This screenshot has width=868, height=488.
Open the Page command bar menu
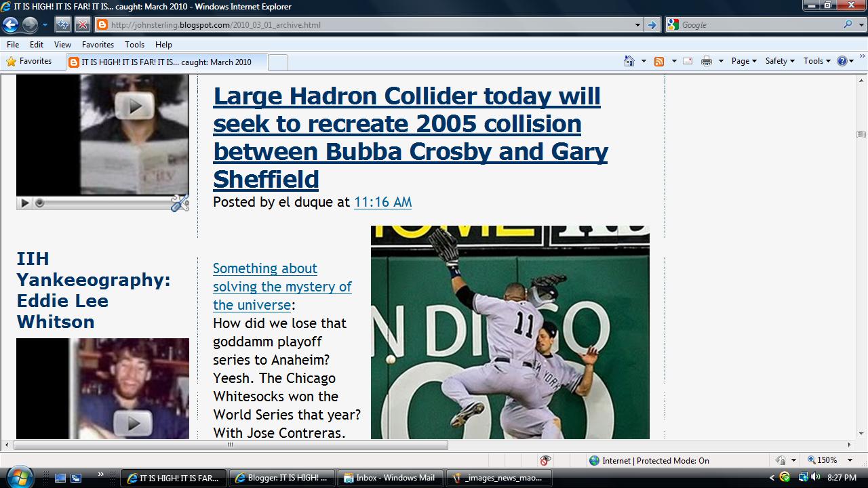pyautogui.click(x=744, y=61)
